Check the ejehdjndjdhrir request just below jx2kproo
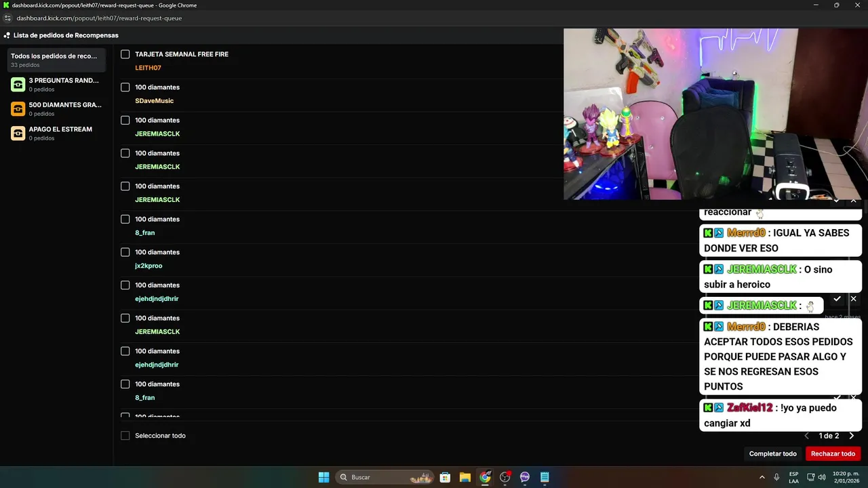Screen dimensions: 868x488 point(125,285)
